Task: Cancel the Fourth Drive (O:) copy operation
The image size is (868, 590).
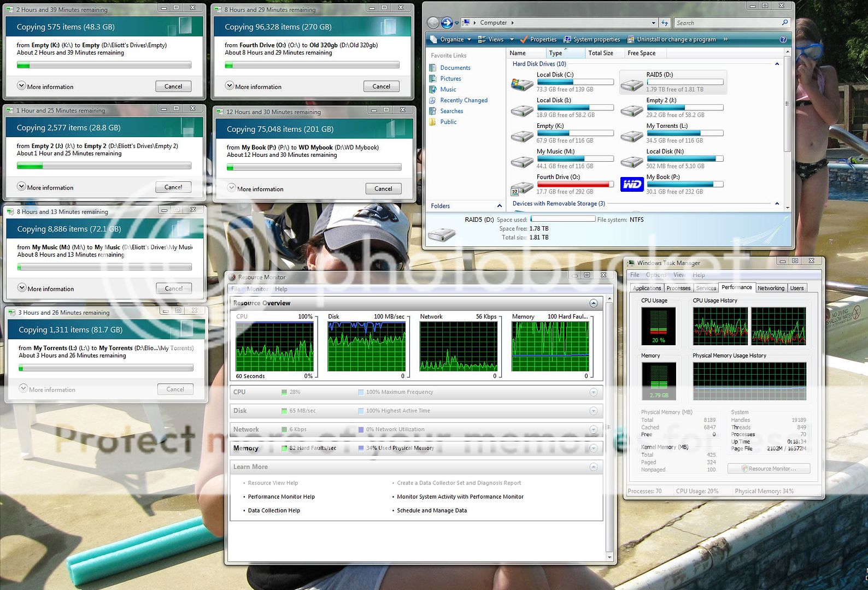Action: 381,86
